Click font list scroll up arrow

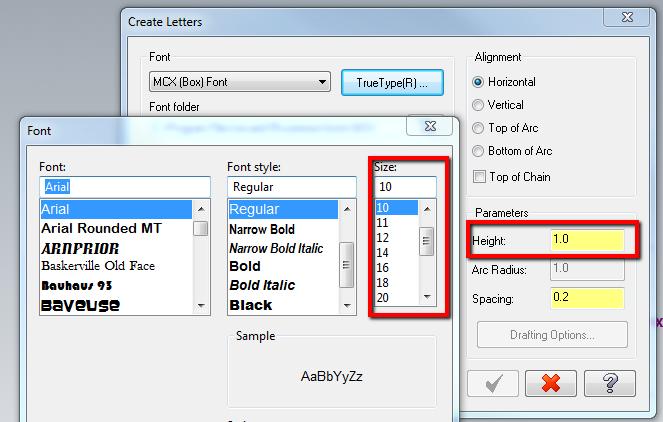[201, 209]
